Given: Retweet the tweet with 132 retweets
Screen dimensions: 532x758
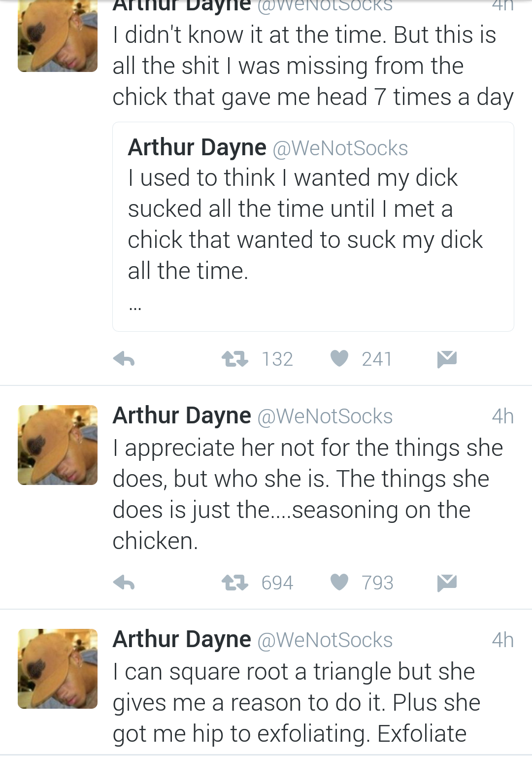Looking at the screenshot, I should (x=234, y=359).
